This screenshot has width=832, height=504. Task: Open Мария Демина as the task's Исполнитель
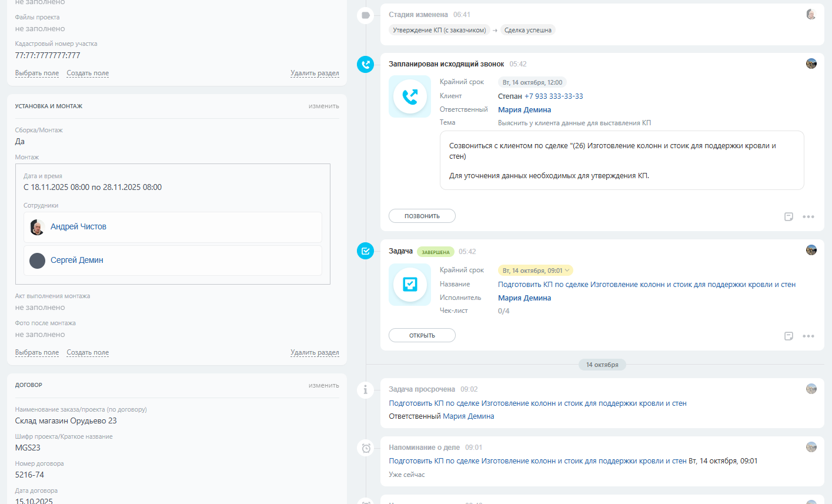coord(524,298)
